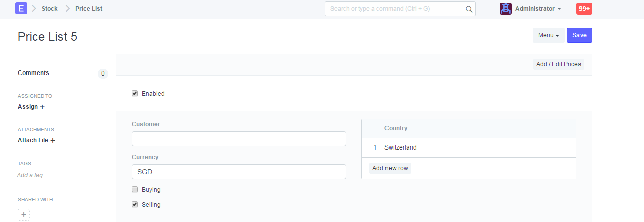The image size is (644, 222).
Task: Add new row to Country table
Action: (391, 168)
